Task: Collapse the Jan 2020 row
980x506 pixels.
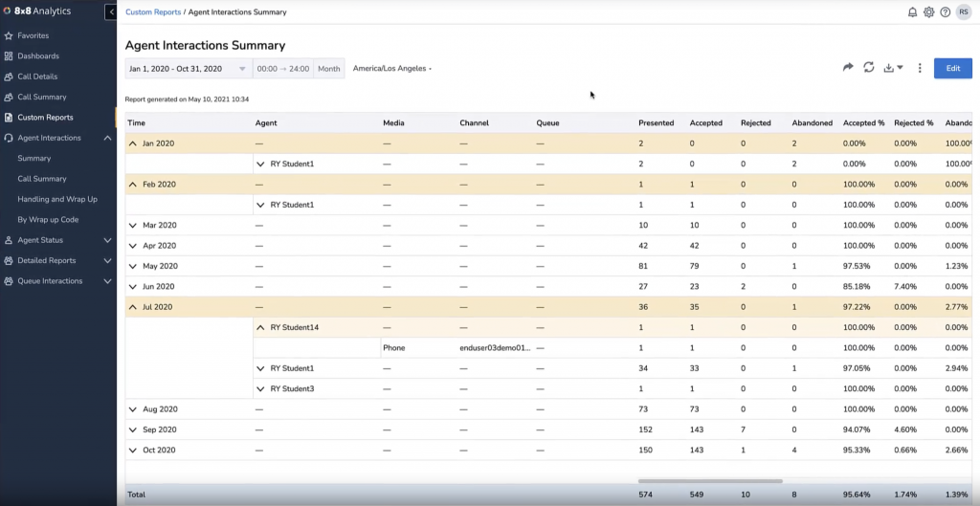Action: tap(133, 143)
